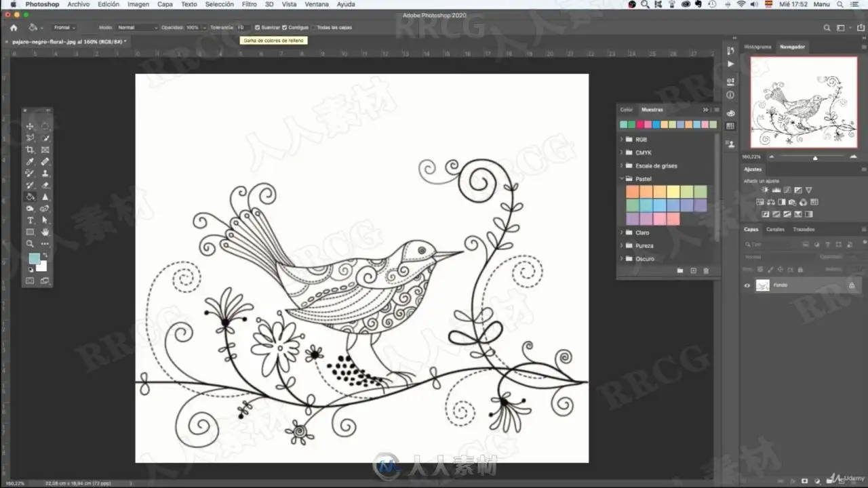The width and height of the screenshot is (868, 488).
Task: Expand the CMYK swatch group
Action: point(622,152)
